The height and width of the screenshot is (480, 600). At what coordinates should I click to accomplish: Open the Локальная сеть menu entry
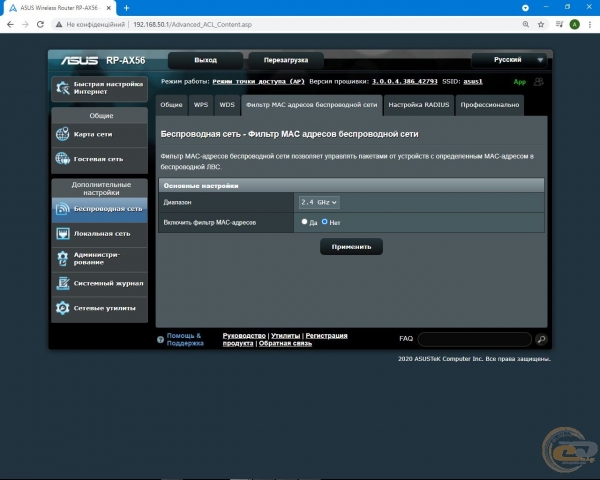99,233
